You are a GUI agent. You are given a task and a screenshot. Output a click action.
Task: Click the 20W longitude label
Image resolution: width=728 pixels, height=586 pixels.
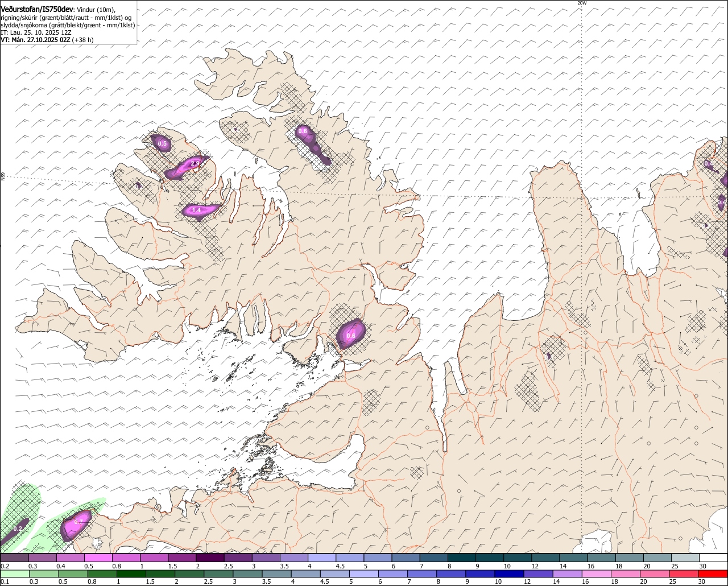(581, 3)
